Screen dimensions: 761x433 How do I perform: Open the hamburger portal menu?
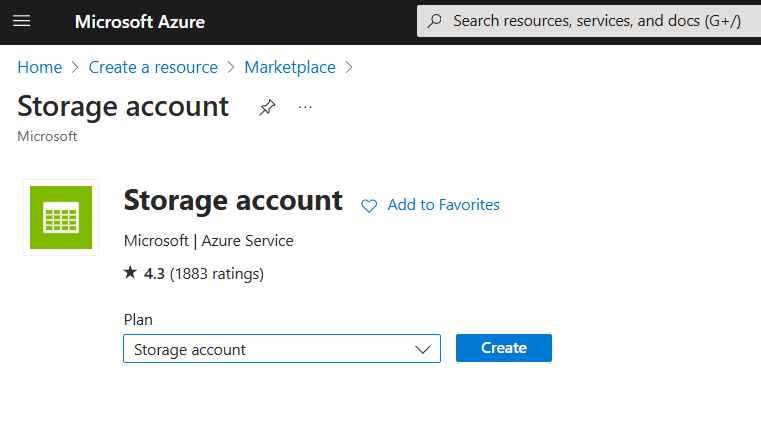pyautogui.click(x=21, y=21)
